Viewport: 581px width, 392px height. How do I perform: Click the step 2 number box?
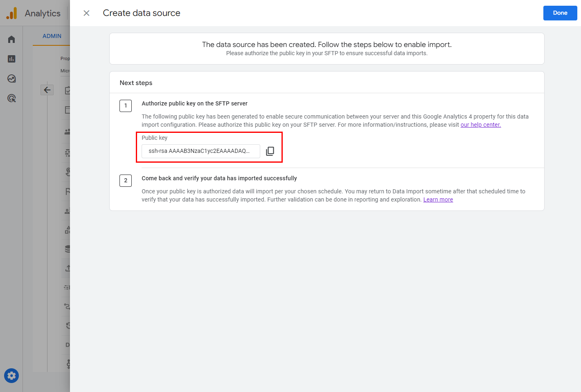click(x=126, y=180)
